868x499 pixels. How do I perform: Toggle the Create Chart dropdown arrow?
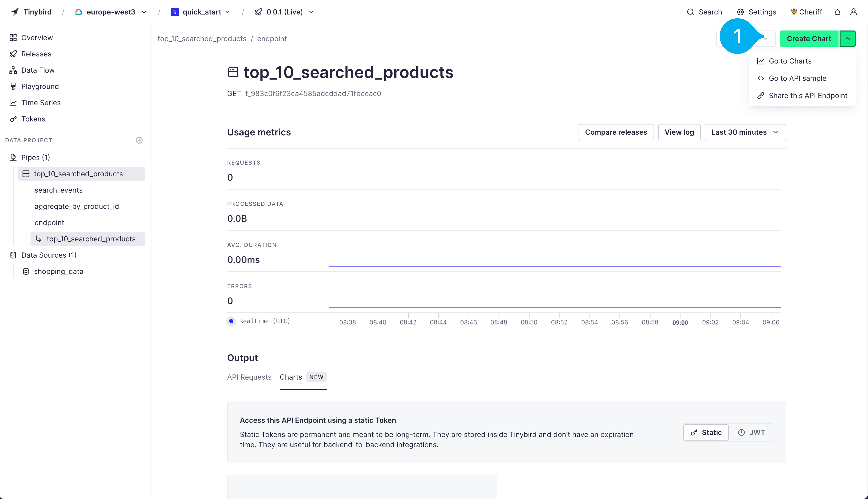pos(847,39)
